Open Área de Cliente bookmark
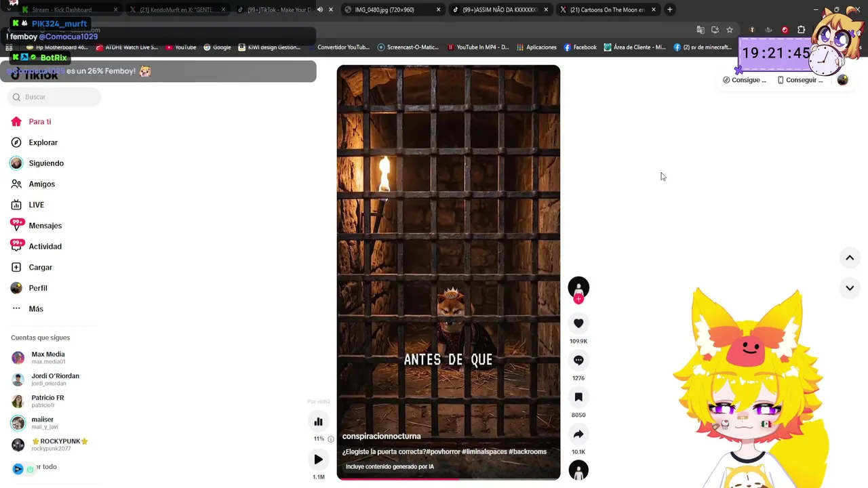This screenshot has height=488, width=868. pos(635,47)
